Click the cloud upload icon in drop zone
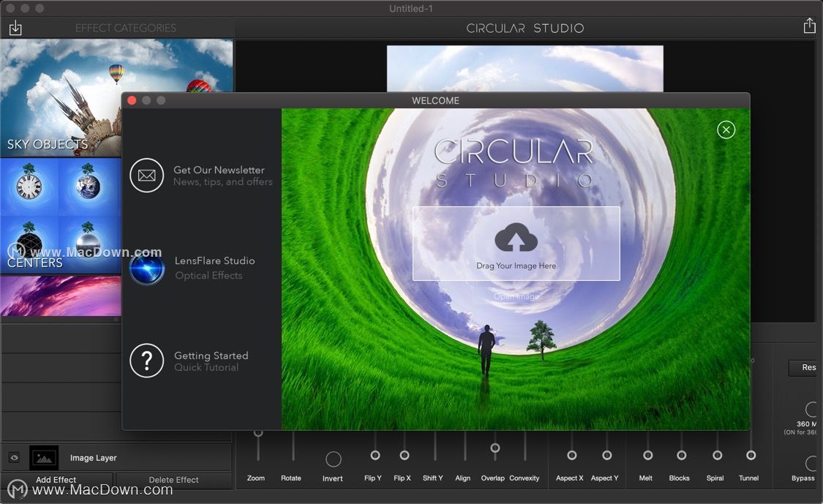823x504 pixels. [x=516, y=237]
